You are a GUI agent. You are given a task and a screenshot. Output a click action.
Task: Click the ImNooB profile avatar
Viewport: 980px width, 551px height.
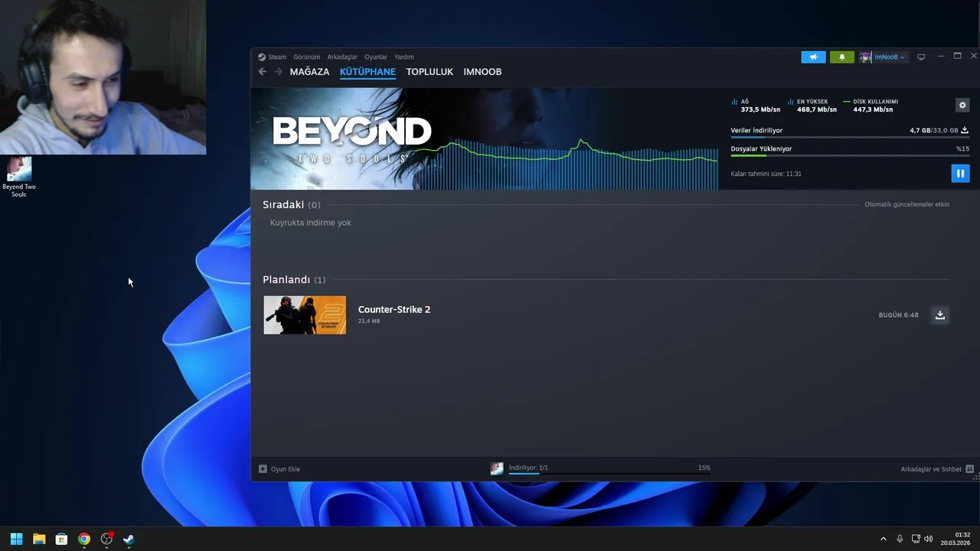coord(865,57)
